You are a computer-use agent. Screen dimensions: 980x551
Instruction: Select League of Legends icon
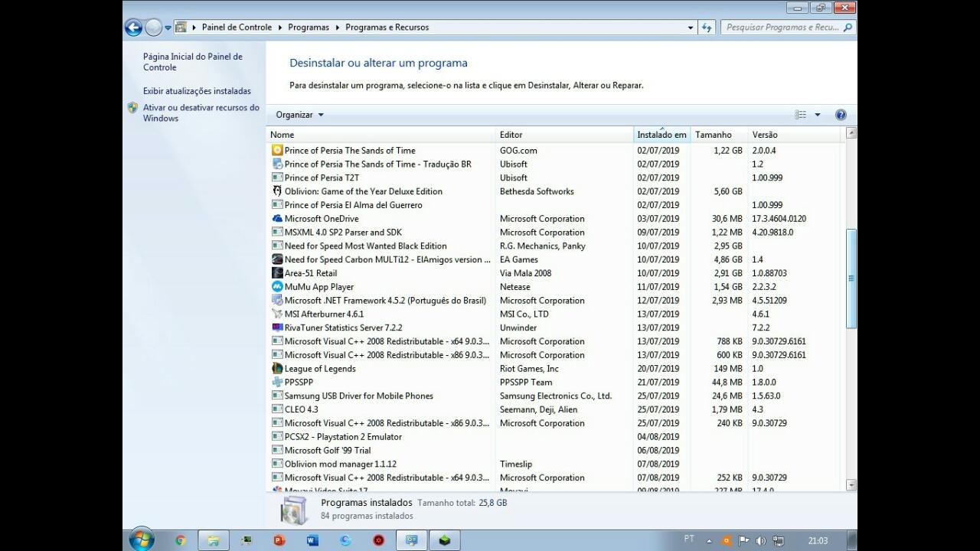[x=277, y=369]
